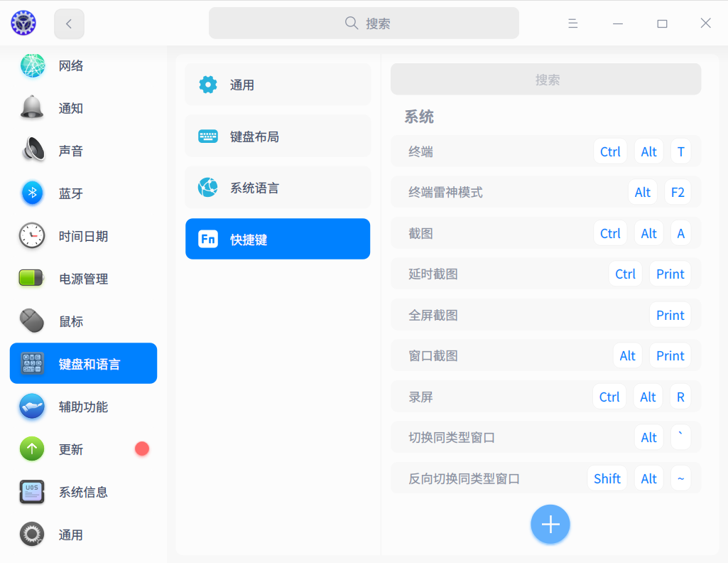
Task: Select the 鼠标 mouse icon
Action: pyautogui.click(x=32, y=321)
